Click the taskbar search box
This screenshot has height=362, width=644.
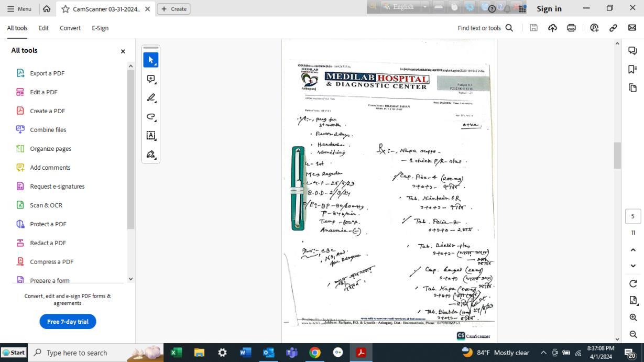[95, 353]
